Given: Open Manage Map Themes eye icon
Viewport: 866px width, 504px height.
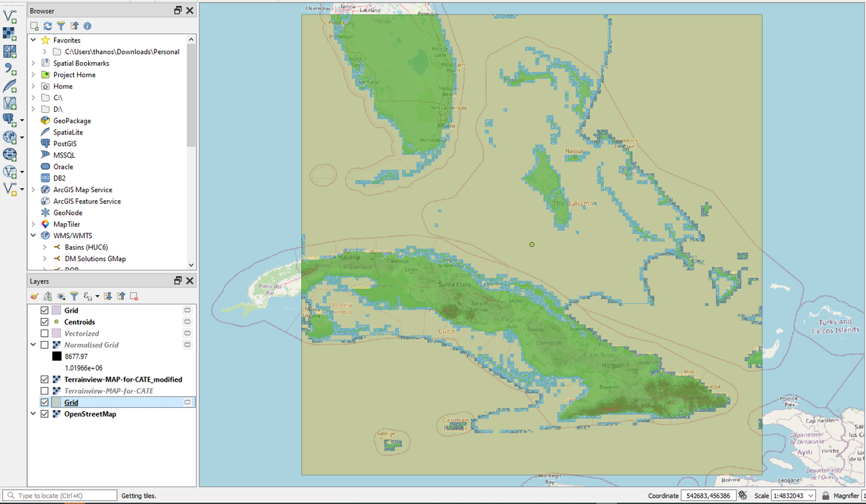Looking at the screenshot, I should point(61,296).
